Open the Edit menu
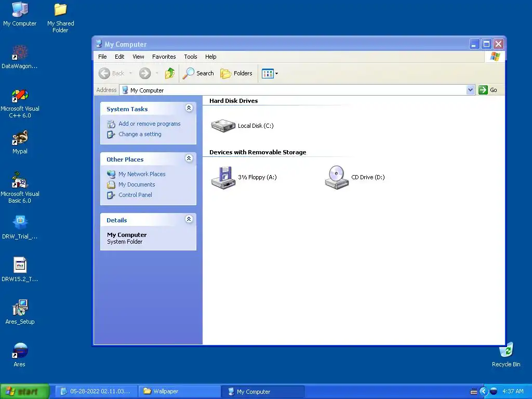 click(119, 57)
